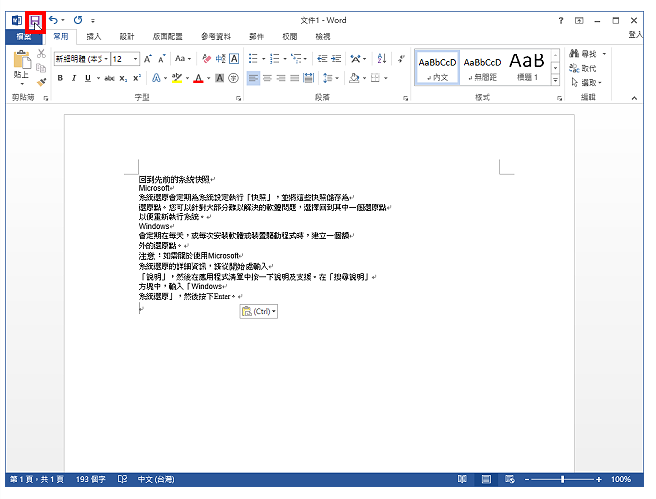The height and width of the screenshot is (499, 656).
Task: Open the font size dropdown
Action: tap(136, 59)
